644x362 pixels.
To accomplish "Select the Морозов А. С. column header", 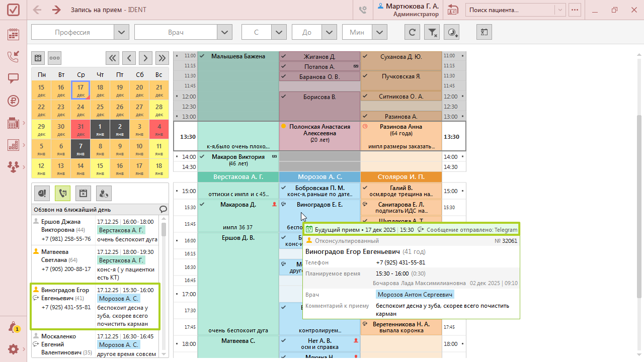I will pyautogui.click(x=319, y=177).
